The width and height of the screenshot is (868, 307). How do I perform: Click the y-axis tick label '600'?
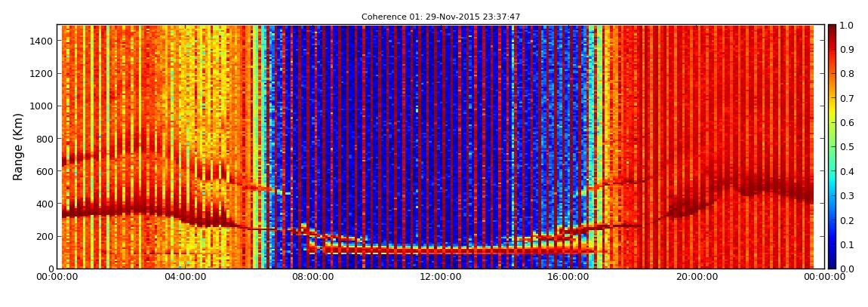click(x=45, y=171)
